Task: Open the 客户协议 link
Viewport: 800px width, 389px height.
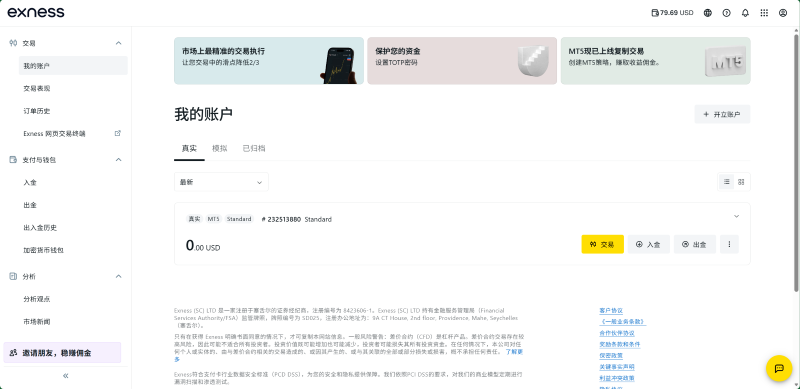Action: point(611,310)
